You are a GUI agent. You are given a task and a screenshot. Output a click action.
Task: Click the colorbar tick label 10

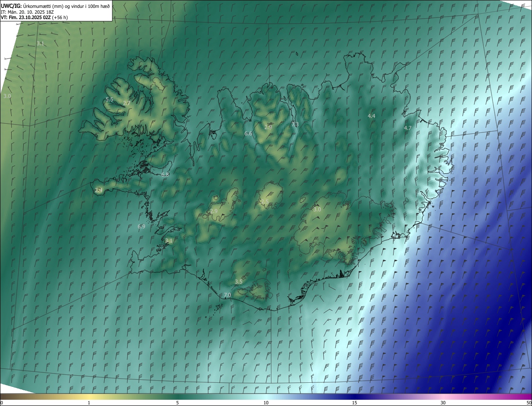[266, 403]
